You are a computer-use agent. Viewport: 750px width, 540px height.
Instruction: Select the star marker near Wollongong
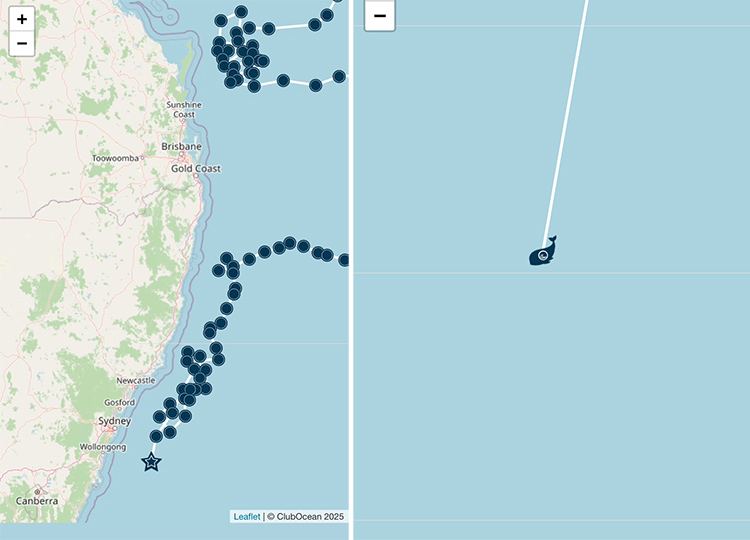[151, 462]
